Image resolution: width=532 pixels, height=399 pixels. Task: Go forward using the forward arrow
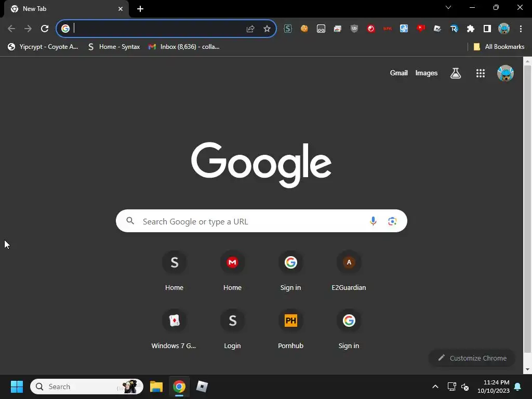[x=28, y=29]
